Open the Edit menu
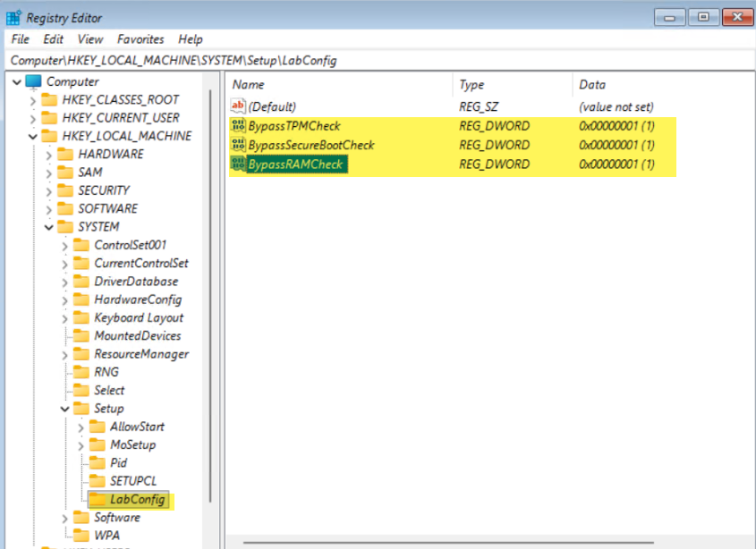 (x=54, y=39)
